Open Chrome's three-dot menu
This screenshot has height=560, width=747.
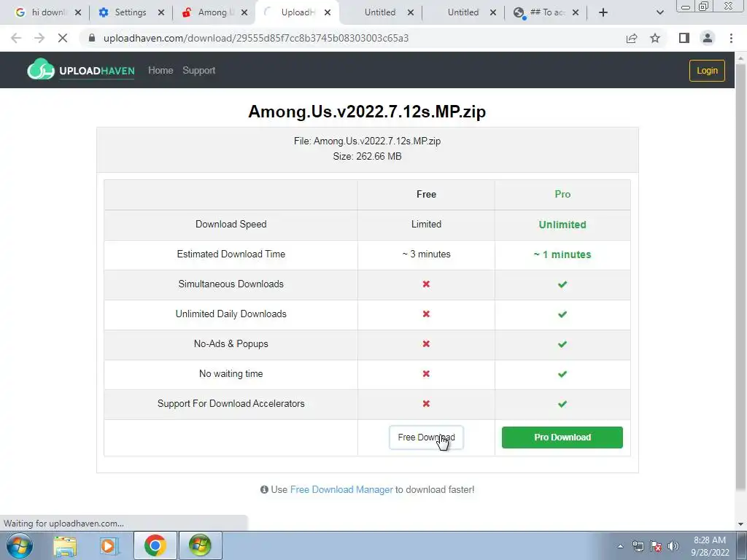[731, 38]
